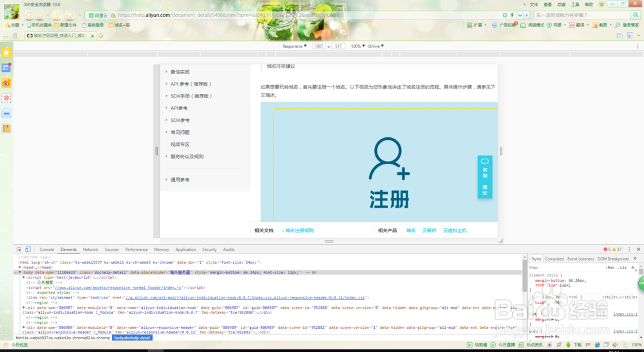Click the trash icon below the bookmark toolbar
644x352 pixels.
[x=630, y=35]
